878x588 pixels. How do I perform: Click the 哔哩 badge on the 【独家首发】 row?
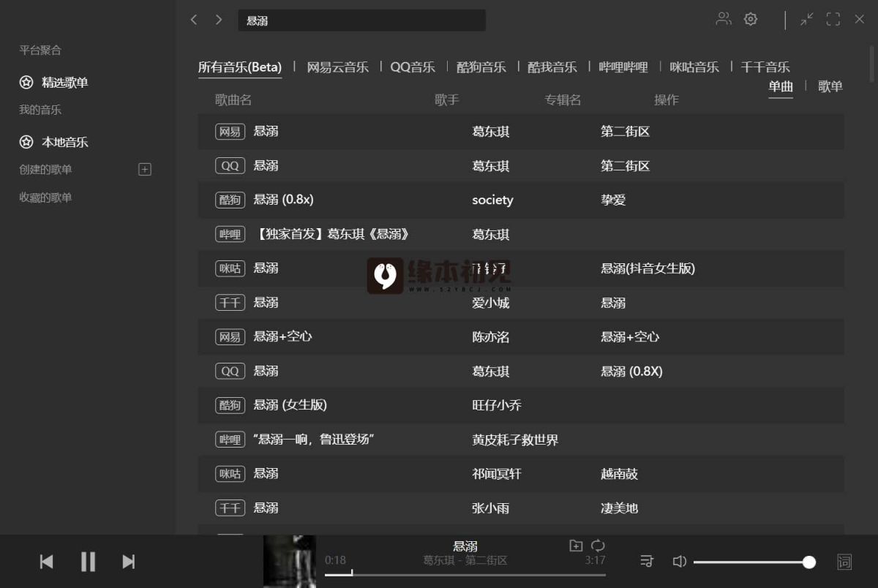[x=230, y=234]
